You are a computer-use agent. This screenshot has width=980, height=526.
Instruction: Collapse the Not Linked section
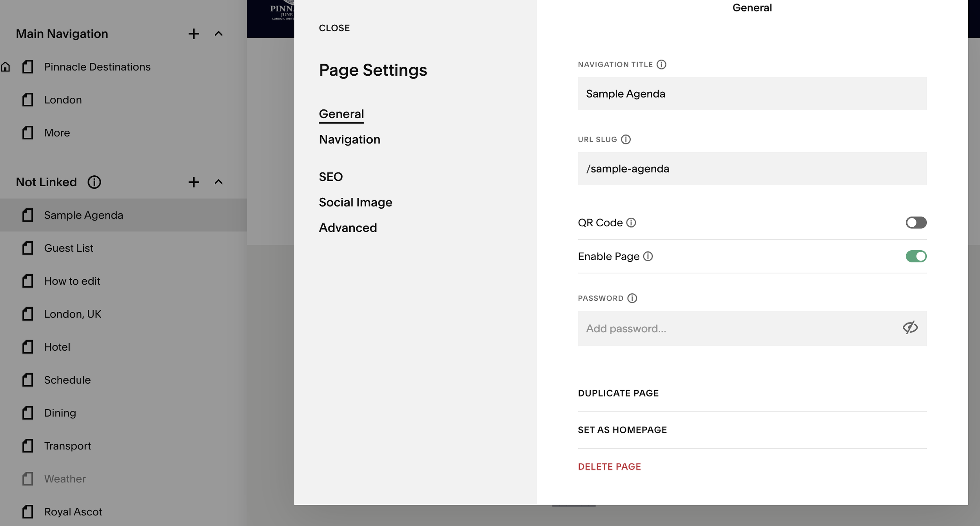[218, 182]
